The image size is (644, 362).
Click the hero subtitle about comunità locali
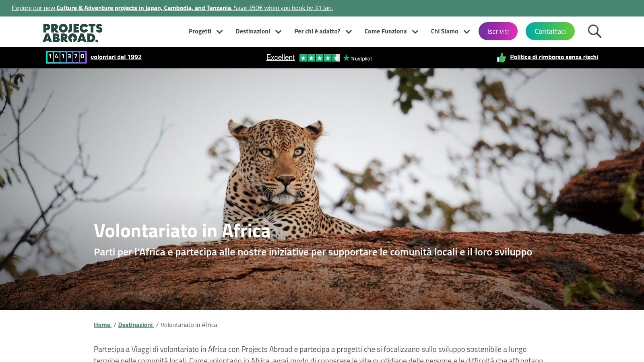tap(313, 252)
